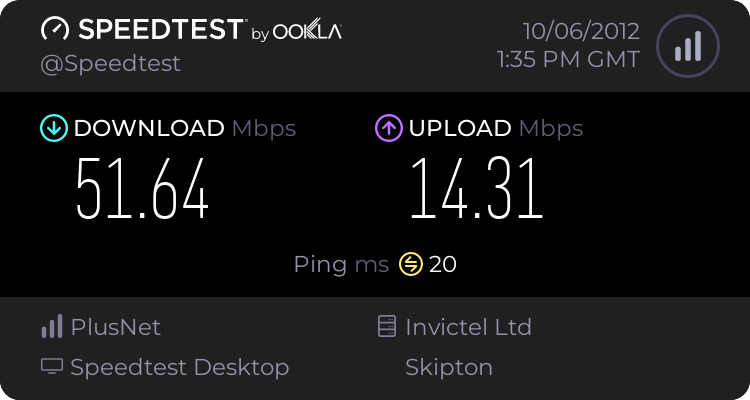Select the 14.31 upload speed value
Screen dimensions: 750x400
(477, 189)
